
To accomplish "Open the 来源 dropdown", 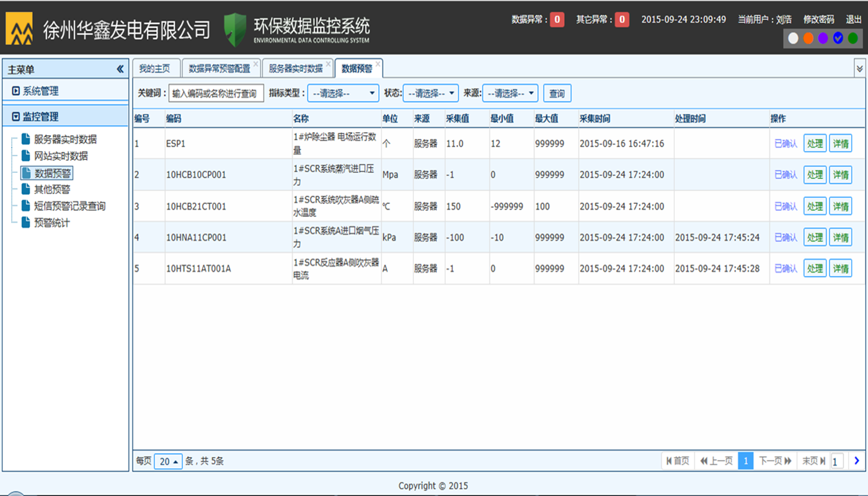I will click(510, 94).
